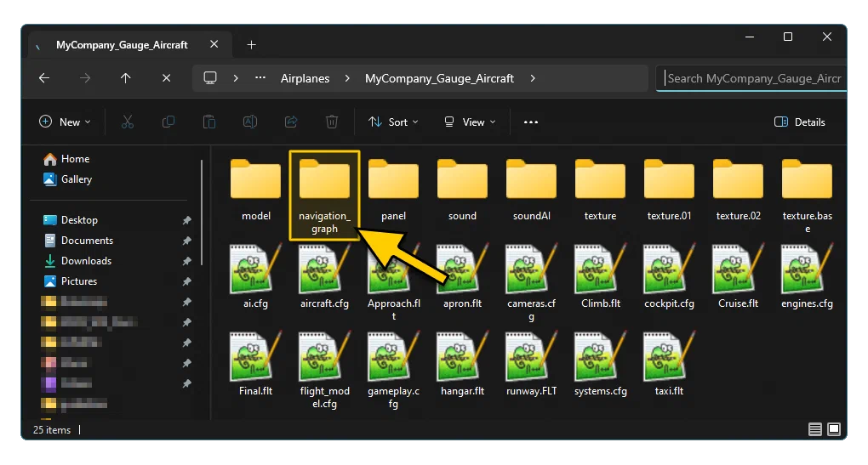868x465 pixels.
Task: Click the Cut toolbar icon
Action: 128,122
